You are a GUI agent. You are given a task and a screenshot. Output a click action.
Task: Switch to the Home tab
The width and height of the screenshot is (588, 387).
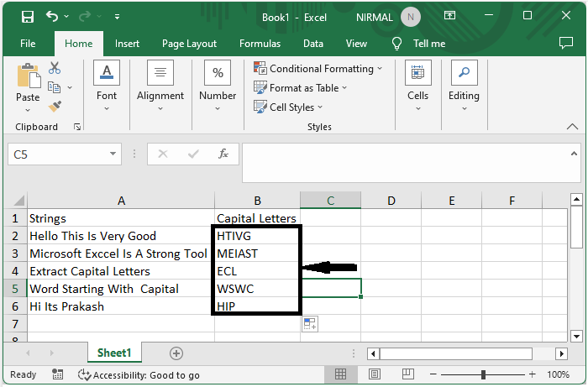click(78, 44)
